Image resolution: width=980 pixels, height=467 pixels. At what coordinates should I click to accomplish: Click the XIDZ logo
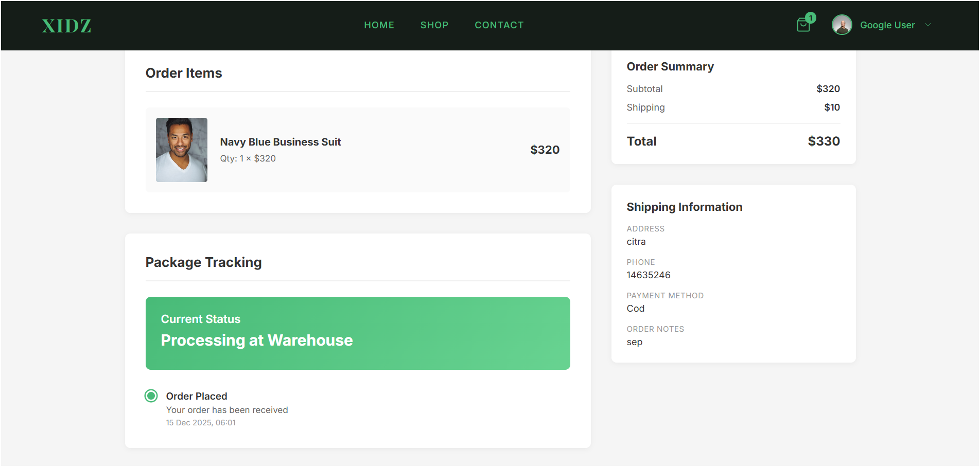66,26
